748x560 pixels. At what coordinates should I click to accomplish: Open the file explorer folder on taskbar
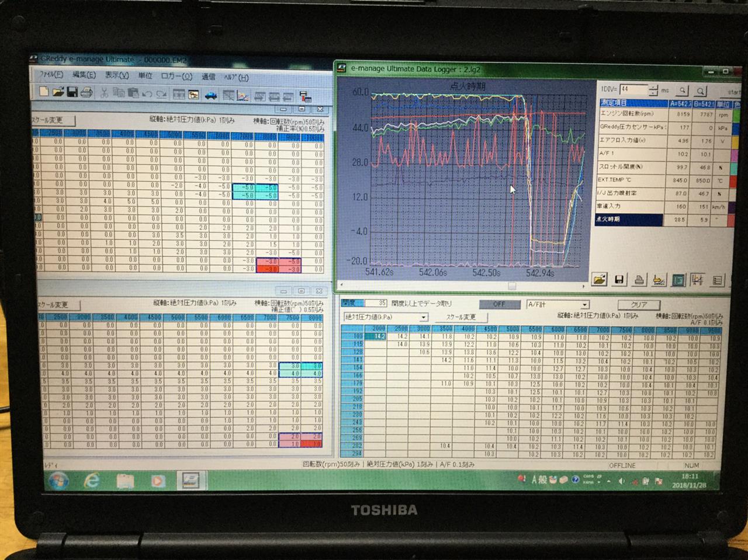point(125,481)
